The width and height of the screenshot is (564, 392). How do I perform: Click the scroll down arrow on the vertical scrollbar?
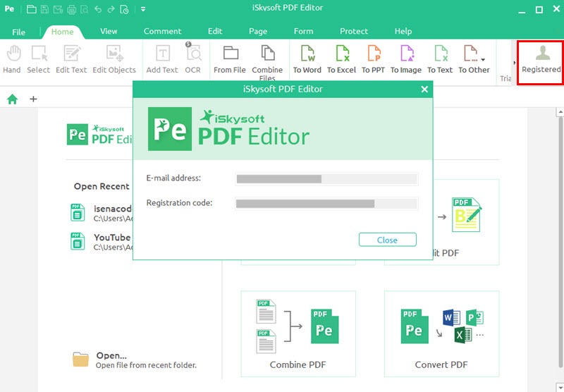coord(560,387)
